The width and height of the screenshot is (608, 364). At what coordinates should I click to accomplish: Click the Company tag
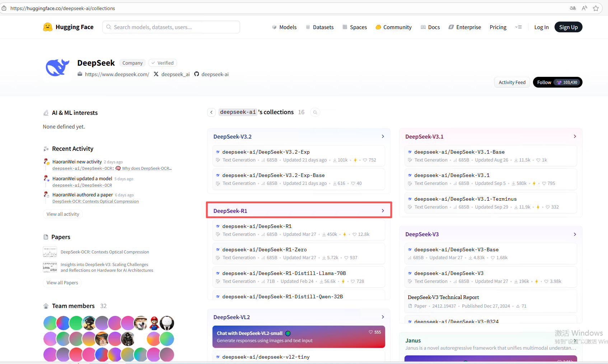(x=132, y=63)
